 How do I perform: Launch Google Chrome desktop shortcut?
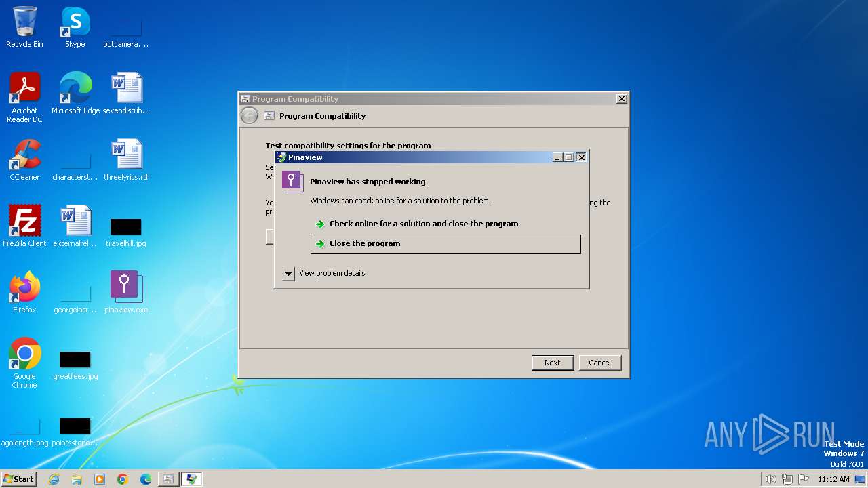(24, 363)
